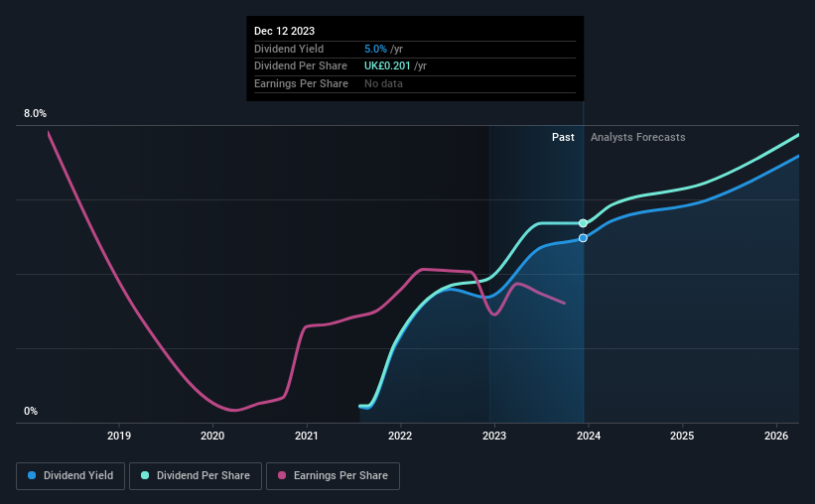Click the 2025 x-axis label
The height and width of the screenshot is (504, 815).
point(682,436)
